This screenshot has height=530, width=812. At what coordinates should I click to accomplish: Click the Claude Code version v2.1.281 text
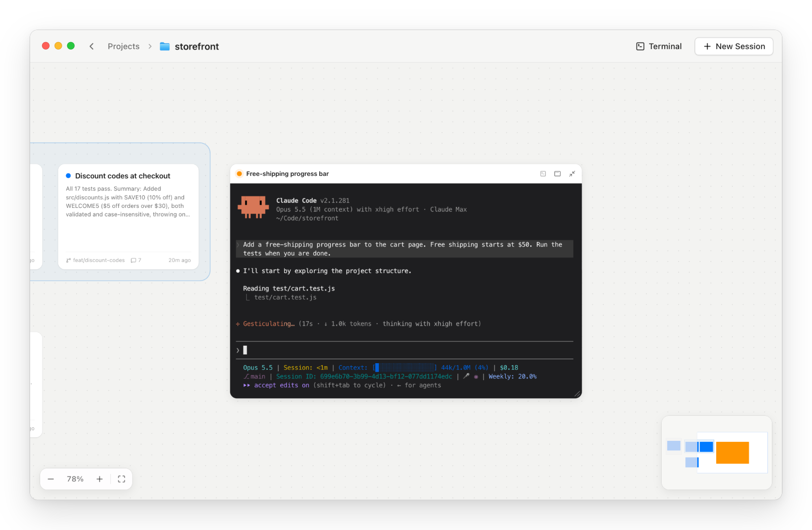click(x=335, y=201)
